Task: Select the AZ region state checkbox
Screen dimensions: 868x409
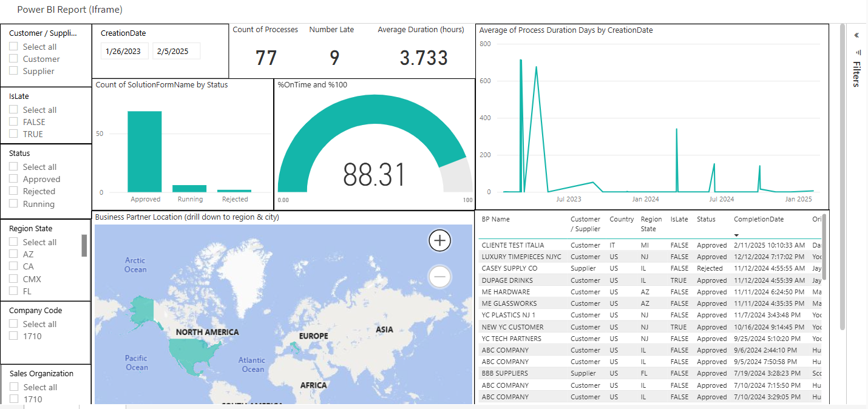Action: pos(13,254)
